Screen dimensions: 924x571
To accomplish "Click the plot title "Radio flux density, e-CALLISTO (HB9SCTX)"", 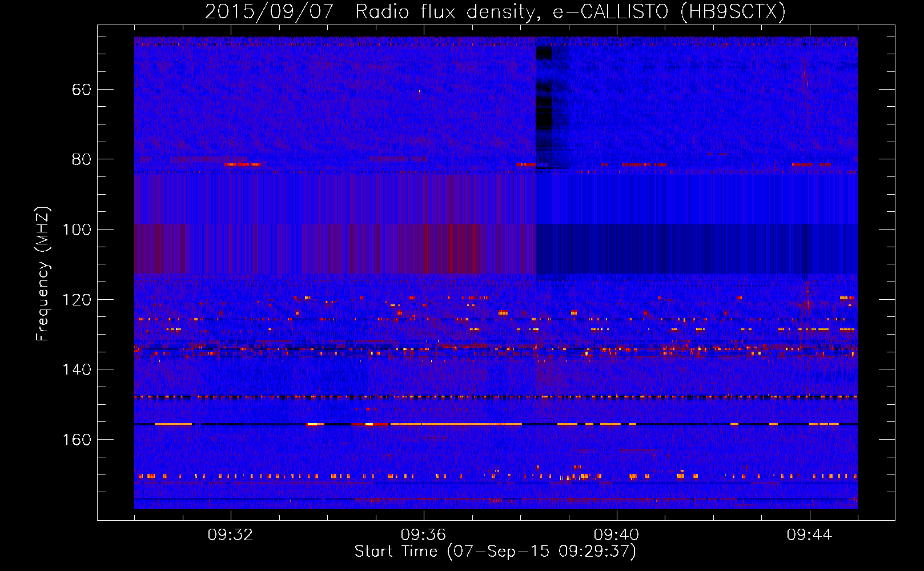I will point(571,12).
